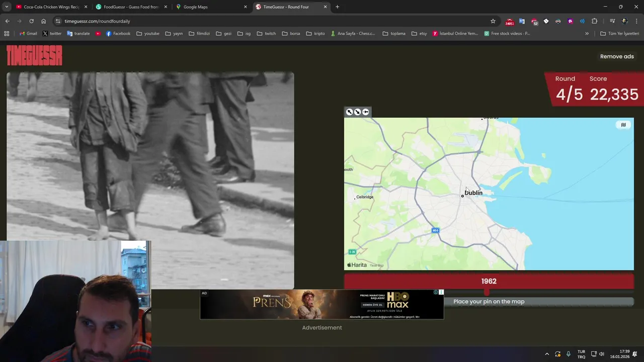Screen dimensions: 644x362
Task: Open the adblock extension with 52 badge
Action: pyautogui.click(x=534, y=22)
